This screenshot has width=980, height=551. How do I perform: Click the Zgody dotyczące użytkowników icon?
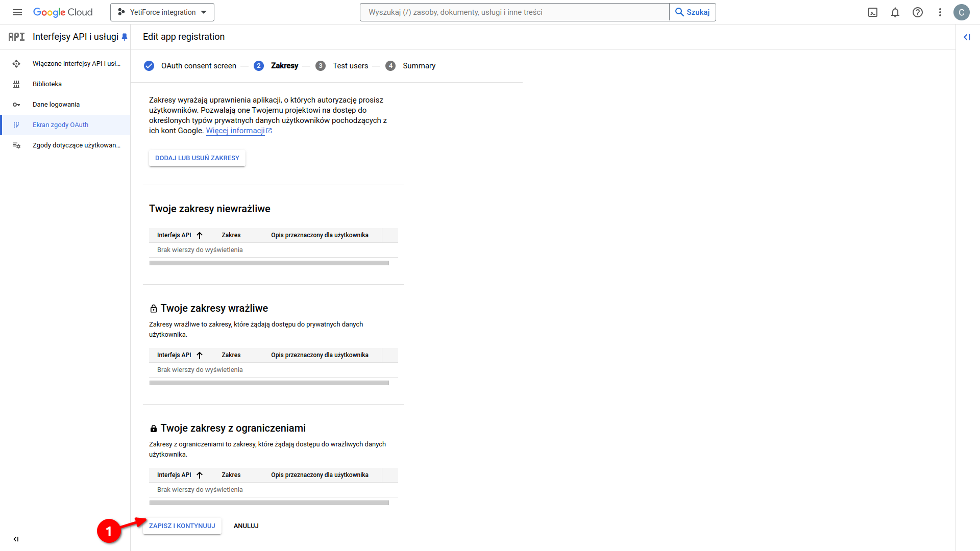pos(16,145)
